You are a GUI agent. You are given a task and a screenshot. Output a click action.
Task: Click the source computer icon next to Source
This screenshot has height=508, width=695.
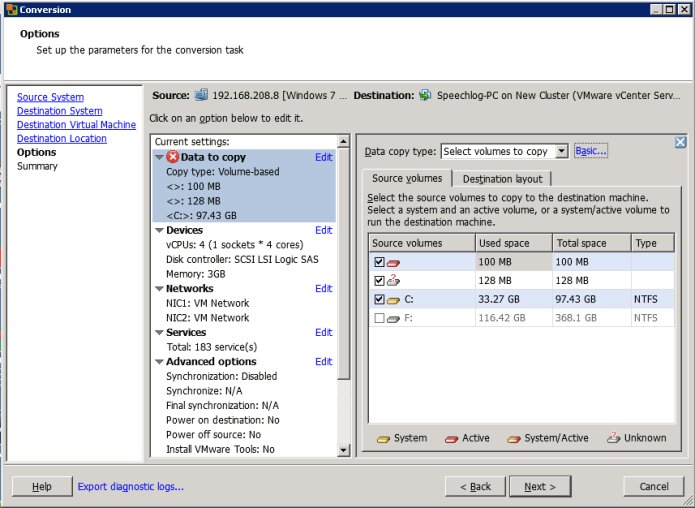point(201,95)
